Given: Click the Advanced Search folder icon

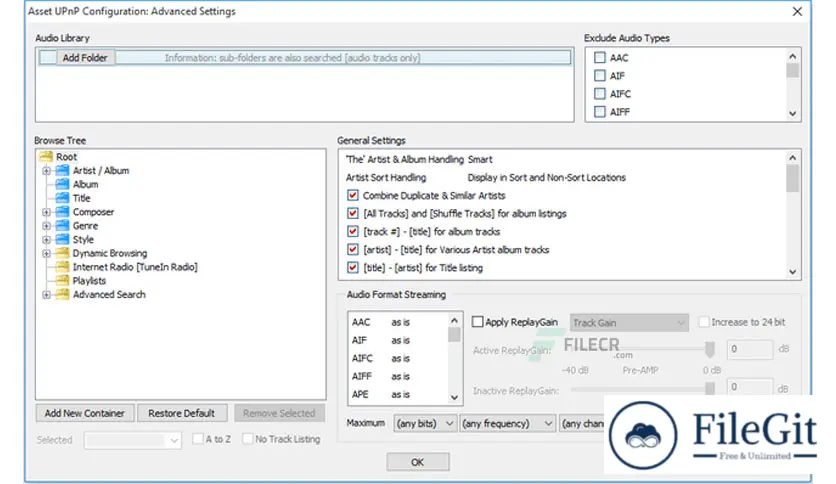Looking at the screenshot, I should coord(62,295).
